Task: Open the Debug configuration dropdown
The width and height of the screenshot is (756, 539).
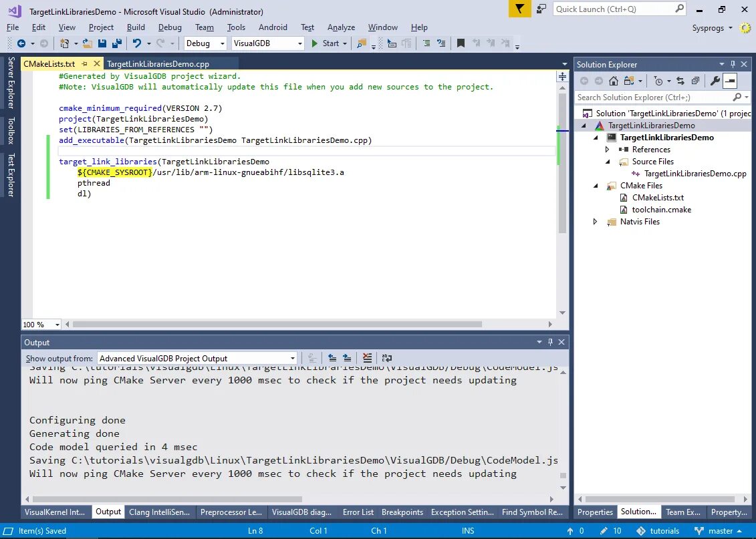Action: pos(205,43)
